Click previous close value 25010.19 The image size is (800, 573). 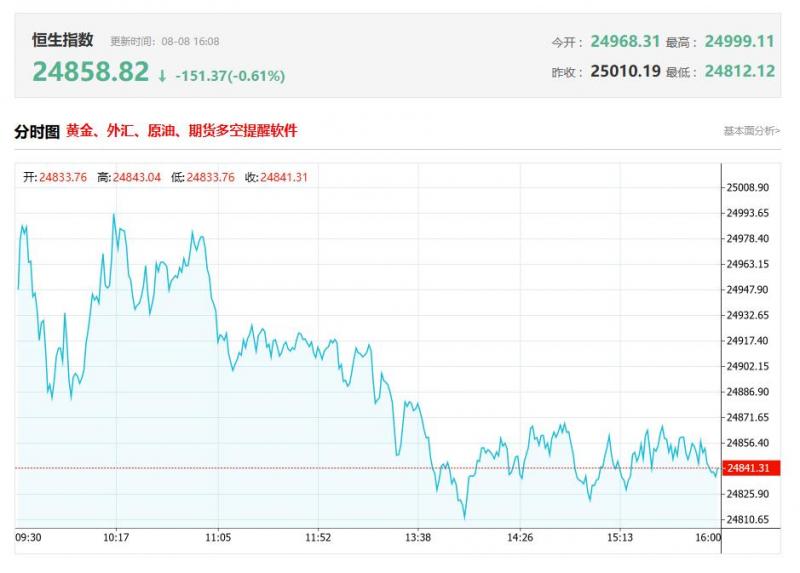[x=625, y=71]
